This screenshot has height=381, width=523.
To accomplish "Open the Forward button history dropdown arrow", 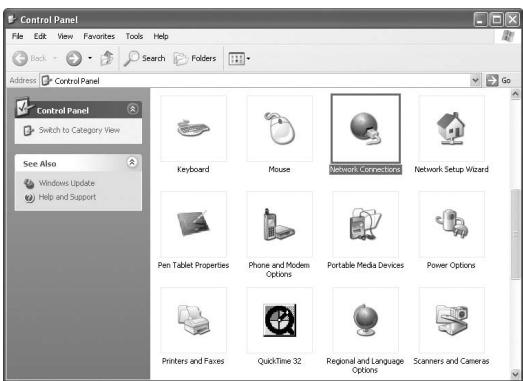I will coord(90,58).
